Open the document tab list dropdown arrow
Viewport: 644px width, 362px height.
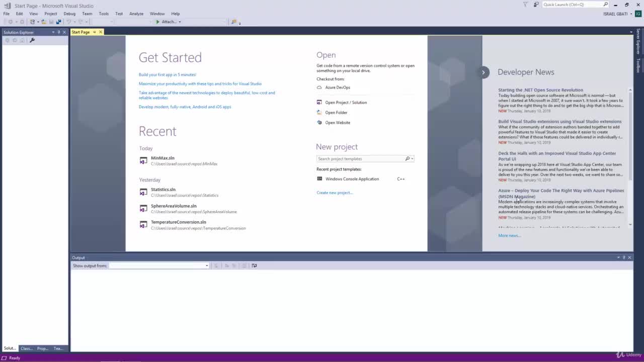[631, 32]
